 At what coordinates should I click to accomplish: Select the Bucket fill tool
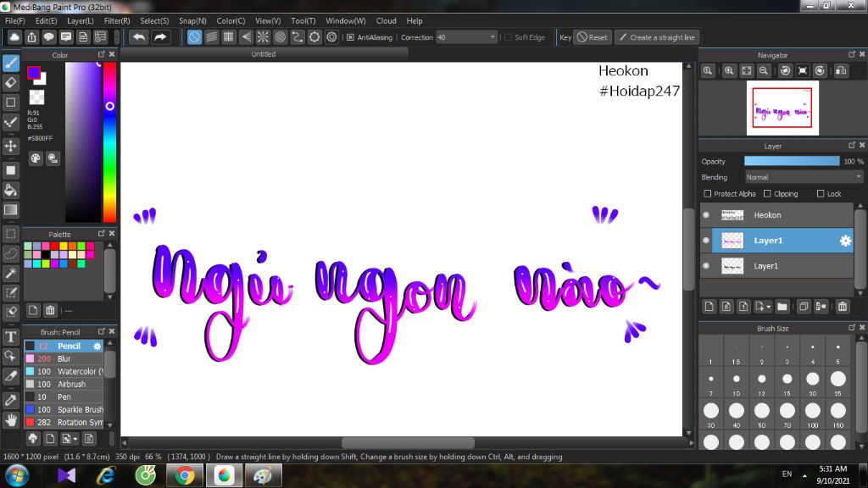point(10,191)
